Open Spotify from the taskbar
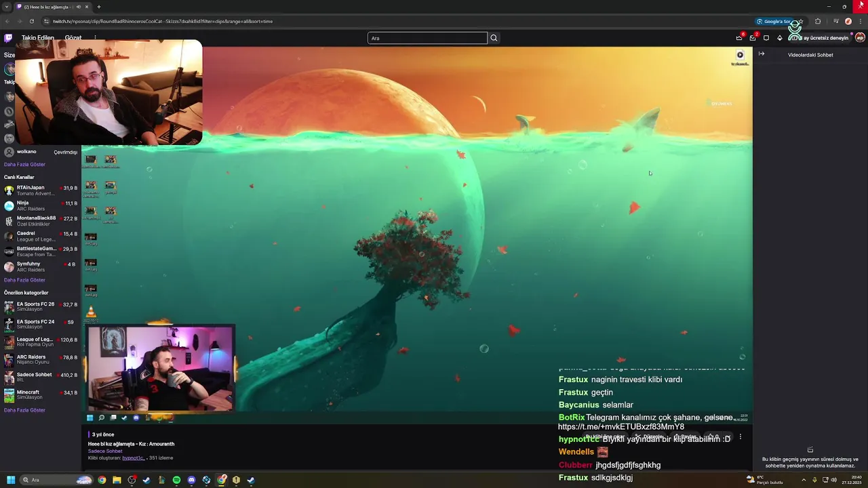 tap(176, 480)
